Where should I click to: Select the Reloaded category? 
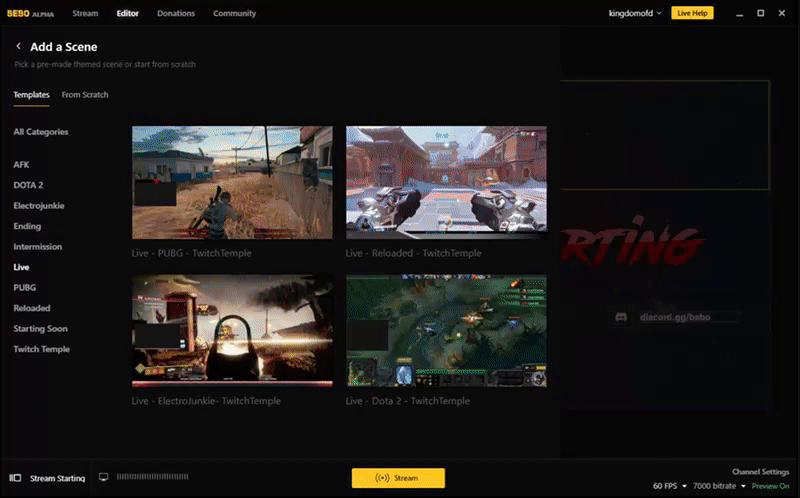click(32, 308)
